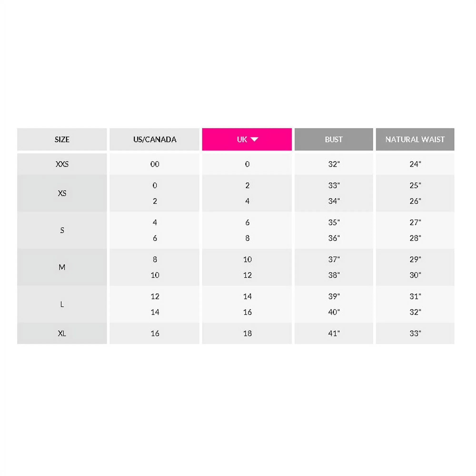This screenshot has width=476, height=476.
Task: Click the SIZE column header
Action: point(62,139)
